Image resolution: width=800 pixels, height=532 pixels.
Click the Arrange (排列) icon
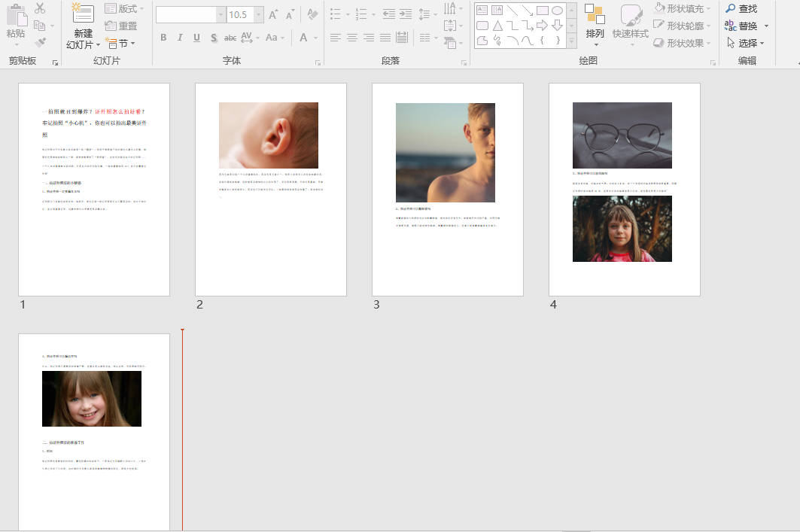[595, 15]
